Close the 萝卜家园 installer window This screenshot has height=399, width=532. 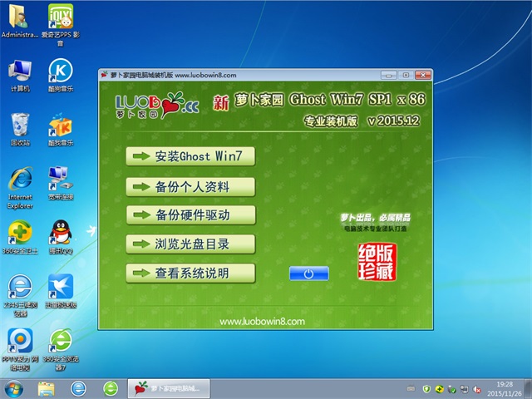tap(423, 75)
